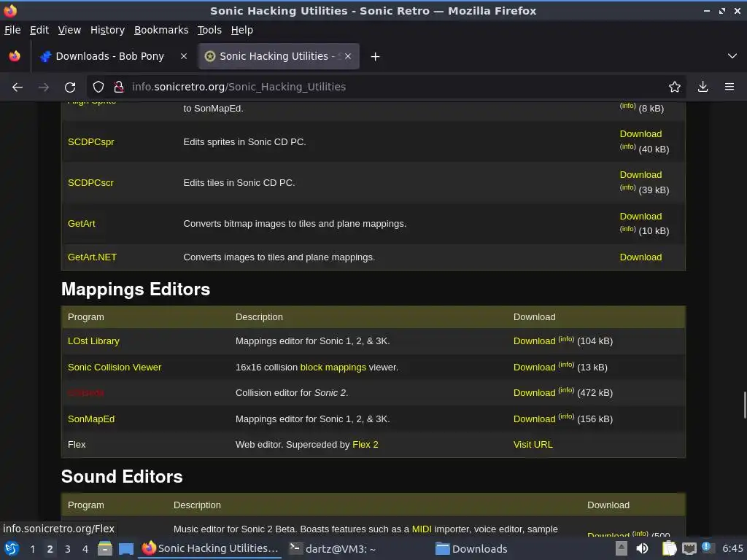Download SonMapEd (156 kB)
Image resolution: width=747 pixels, height=560 pixels.
(x=535, y=419)
